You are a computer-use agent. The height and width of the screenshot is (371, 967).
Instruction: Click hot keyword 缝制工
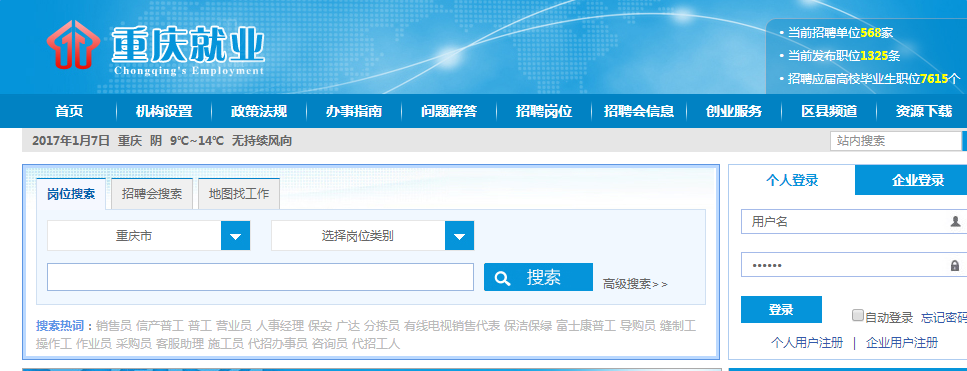click(678, 326)
